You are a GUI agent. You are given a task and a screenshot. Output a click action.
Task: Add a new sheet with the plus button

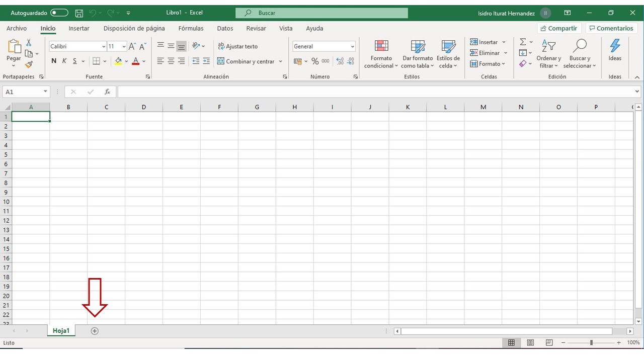point(94,330)
